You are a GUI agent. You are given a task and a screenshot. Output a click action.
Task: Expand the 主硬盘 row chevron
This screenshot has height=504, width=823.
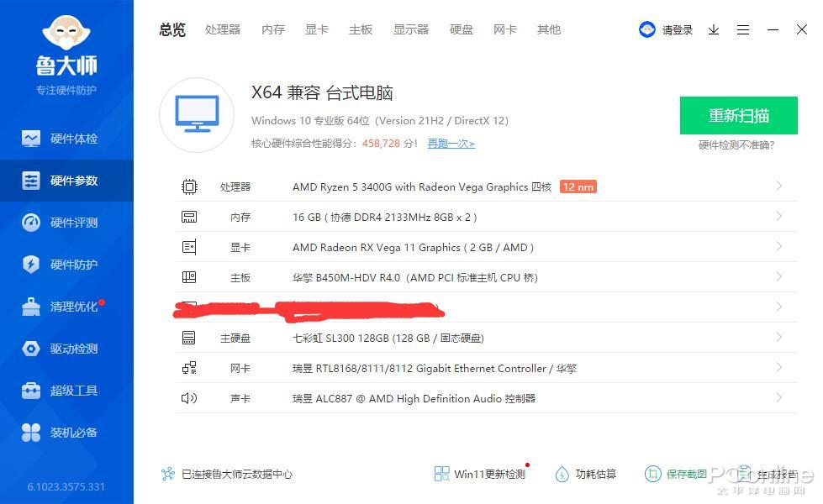(x=779, y=337)
